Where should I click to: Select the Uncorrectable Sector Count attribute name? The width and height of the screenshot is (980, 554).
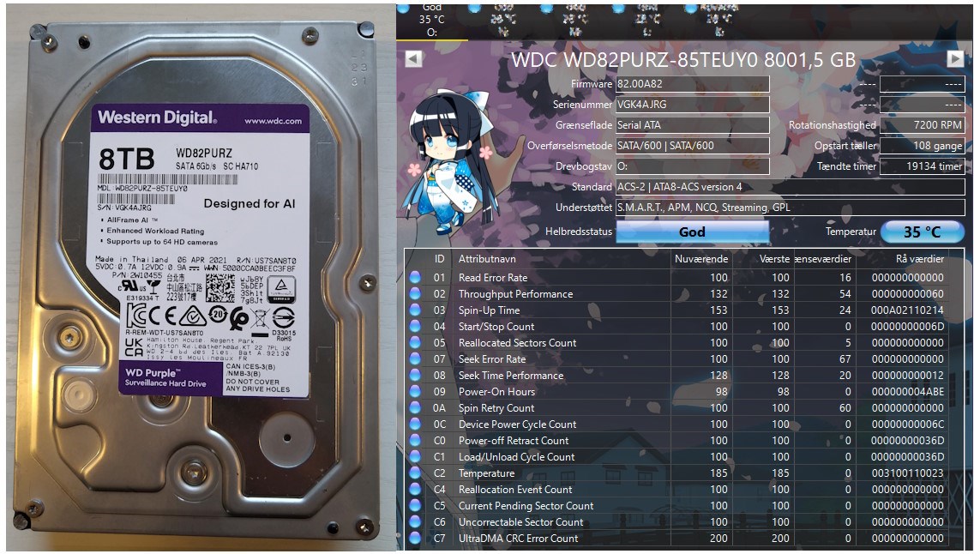(520, 521)
